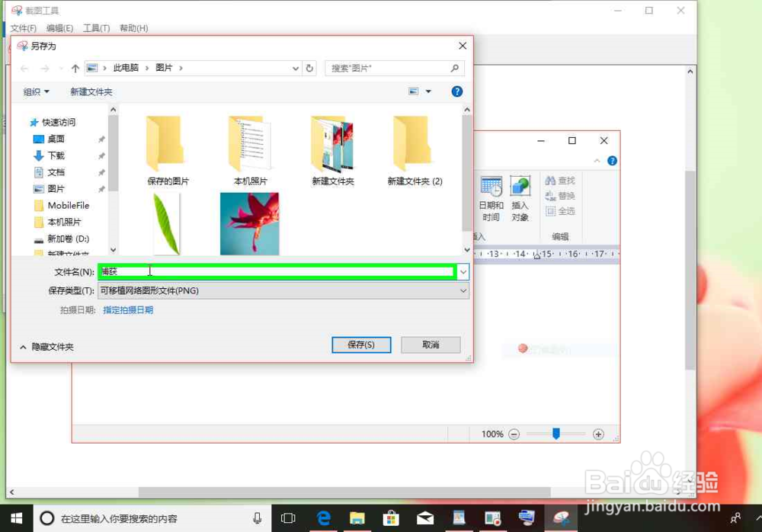Select the red flower image thumbnail
Image resolution: width=762 pixels, height=532 pixels.
(x=250, y=223)
